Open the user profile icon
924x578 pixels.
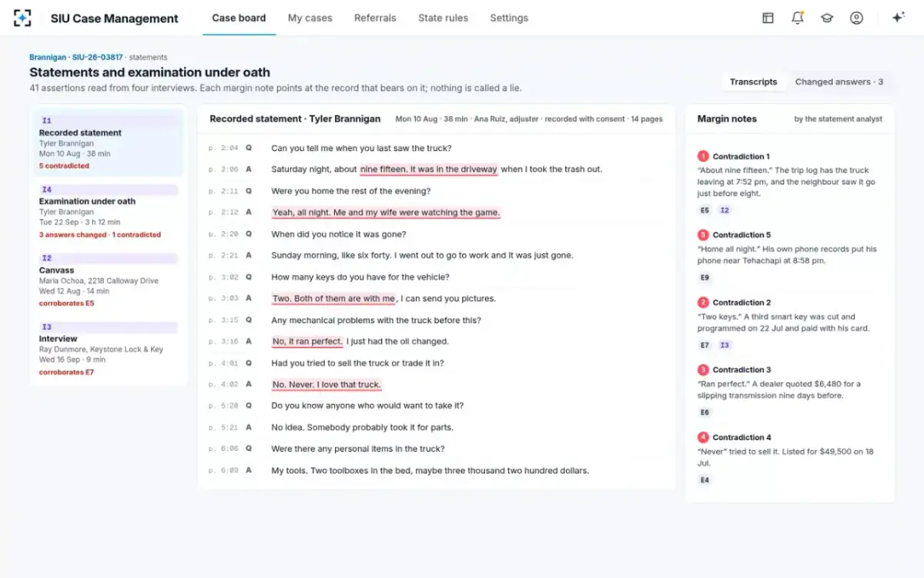tap(856, 18)
